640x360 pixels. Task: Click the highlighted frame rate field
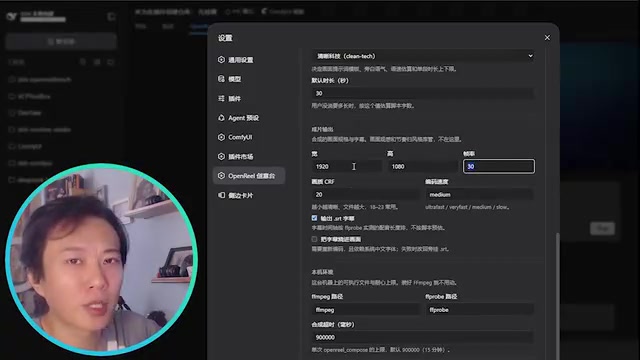point(499,166)
